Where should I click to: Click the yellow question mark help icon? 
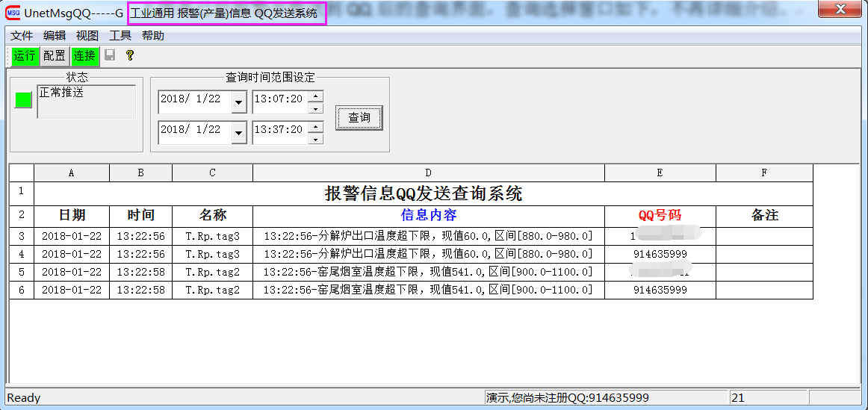pos(129,55)
